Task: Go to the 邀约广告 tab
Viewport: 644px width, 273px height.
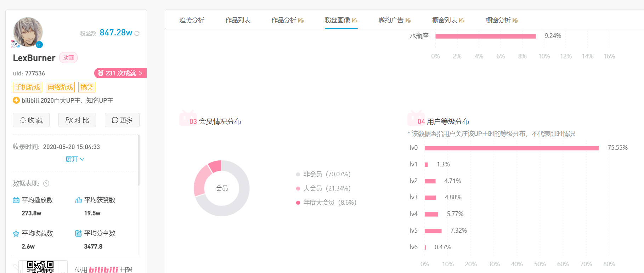Action: coord(395,20)
